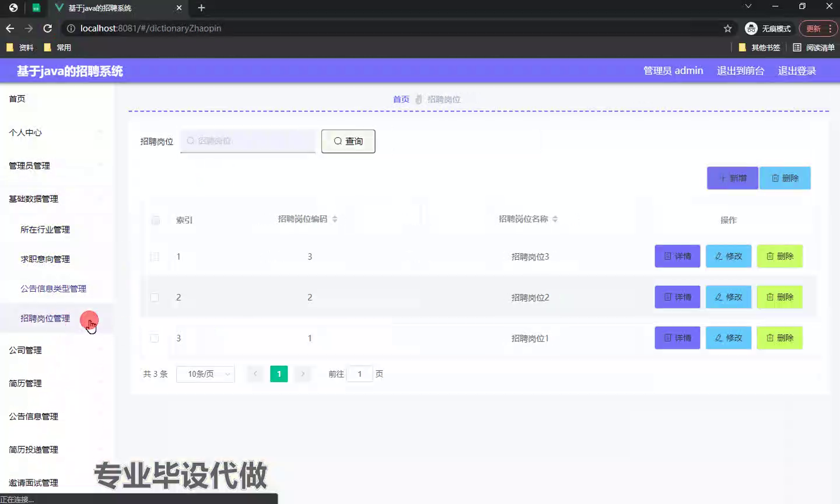Expand 简历管理 sidebar menu
The width and height of the screenshot is (840, 504).
coord(57,383)
